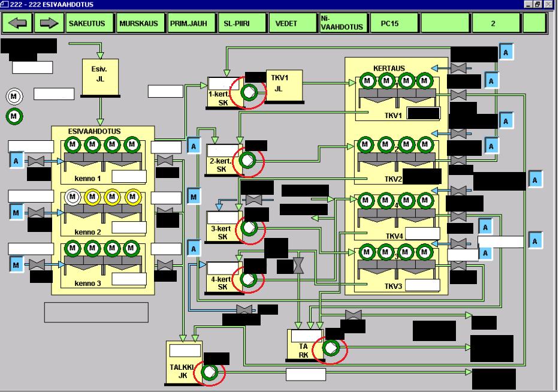Click the level field in TALKKI JK tank
This screenshot has height=392, width=559.
click(185, 351)
